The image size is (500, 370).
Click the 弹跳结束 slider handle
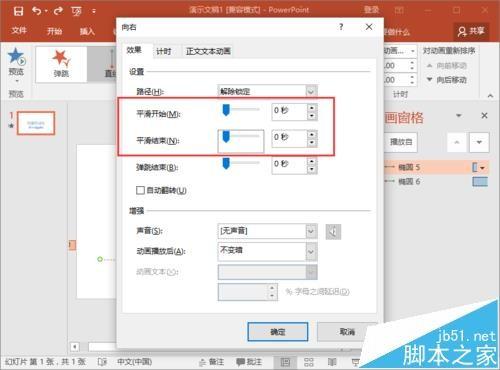tap(226, 163)
